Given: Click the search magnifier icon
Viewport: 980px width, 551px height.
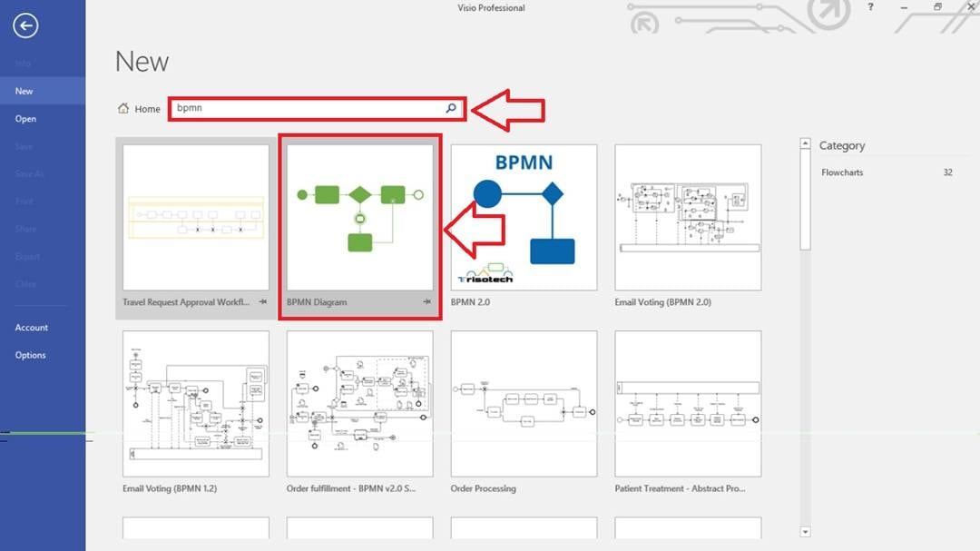Looking at the screenshot, I should [x=451, y=107].
